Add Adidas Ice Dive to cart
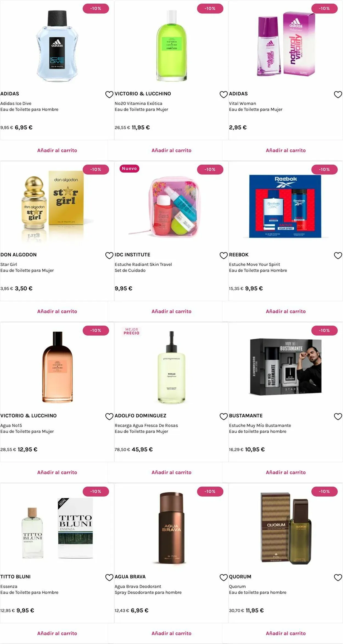Screen dimensions: 343x644 pyautogui.click(x=57, y=150)
